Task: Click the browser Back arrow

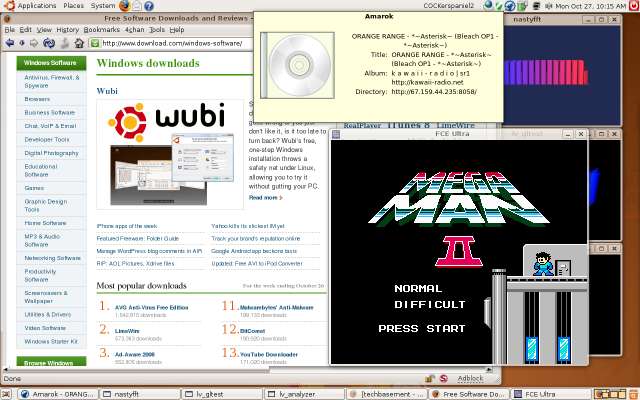Action: (10, 43)
